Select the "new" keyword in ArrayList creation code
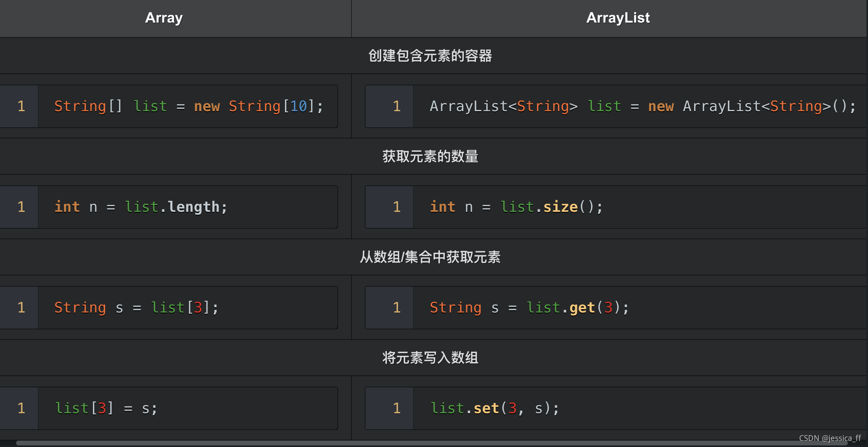This screenshot has width=868, height=447. point(661,106)
